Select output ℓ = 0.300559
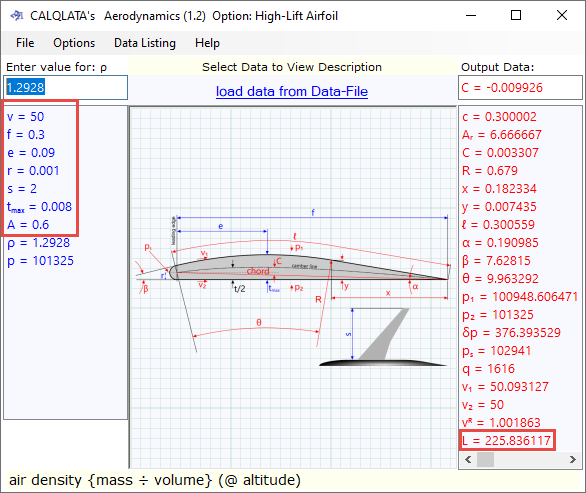 pos(498,225)
